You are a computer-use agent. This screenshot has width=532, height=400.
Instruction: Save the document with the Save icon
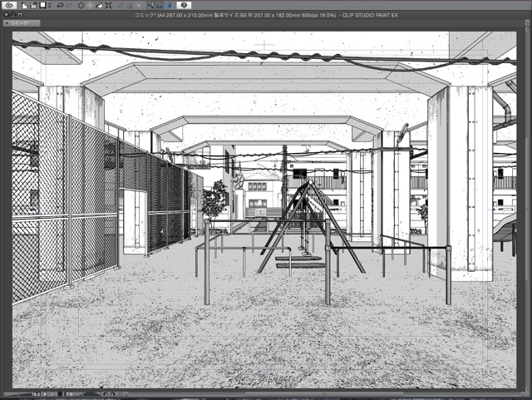coord(42,5)
